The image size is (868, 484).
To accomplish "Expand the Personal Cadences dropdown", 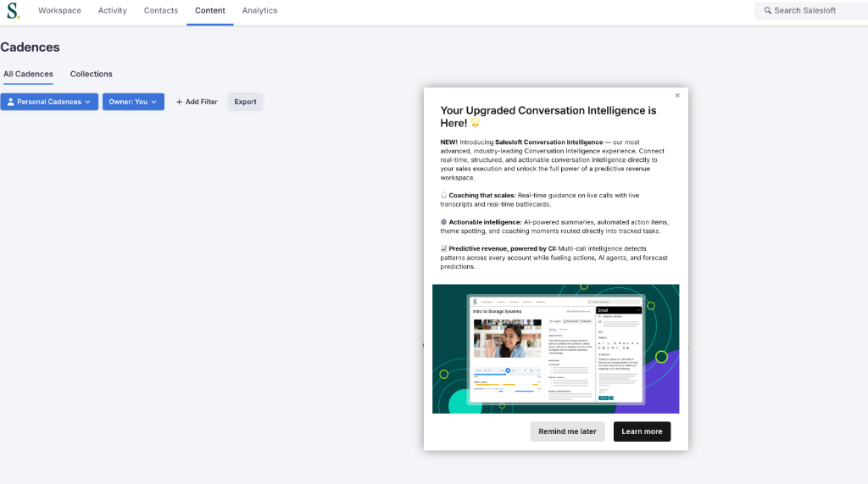I will 49,102.
